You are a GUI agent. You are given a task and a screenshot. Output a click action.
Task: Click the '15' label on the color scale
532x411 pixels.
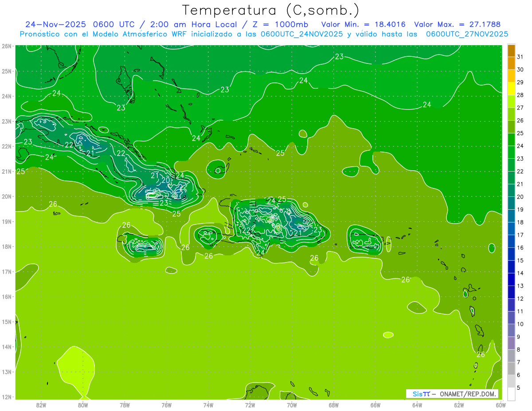click(520, 261)
